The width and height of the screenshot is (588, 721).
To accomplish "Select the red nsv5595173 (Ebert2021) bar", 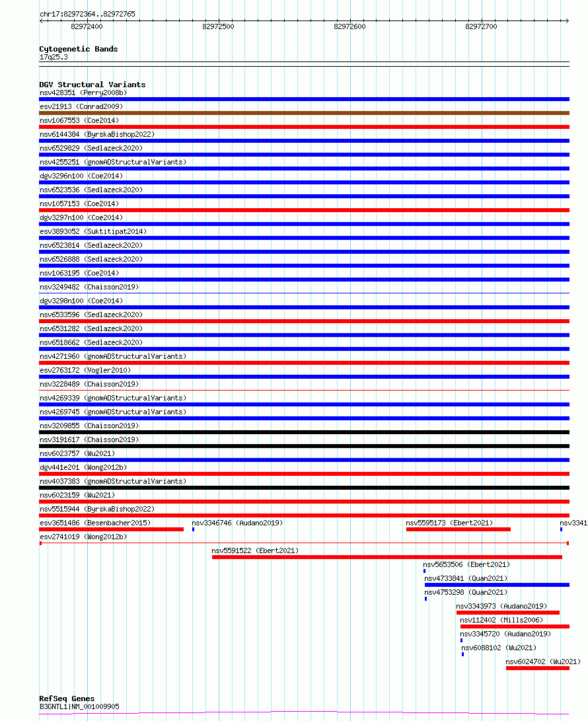I will tap(459, 529).
